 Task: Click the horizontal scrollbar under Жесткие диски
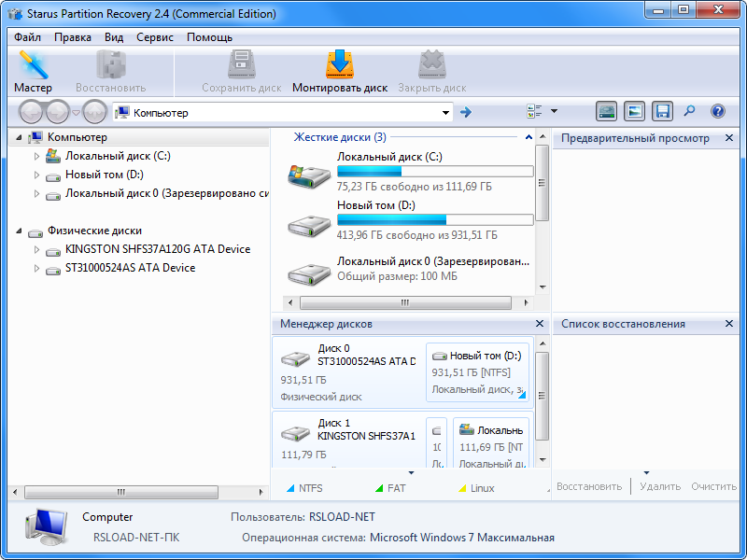pyautogui.click(x=406, y=302)
